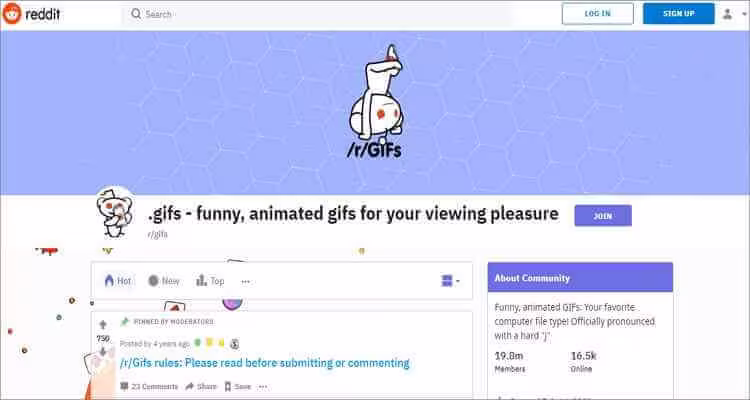Click the community title heading

353,213
